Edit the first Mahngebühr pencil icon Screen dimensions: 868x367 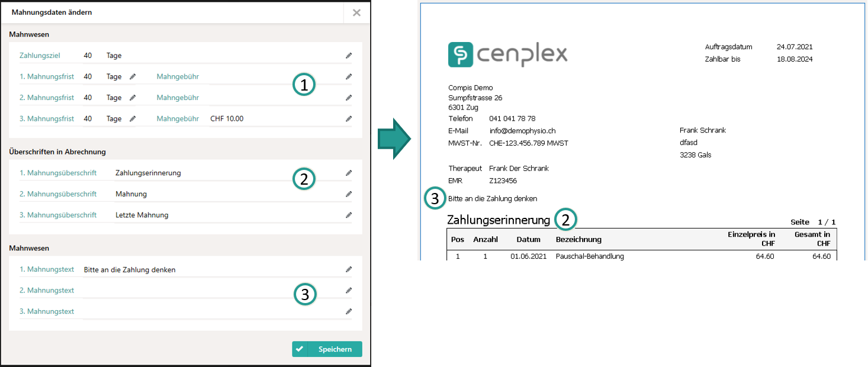349,77
